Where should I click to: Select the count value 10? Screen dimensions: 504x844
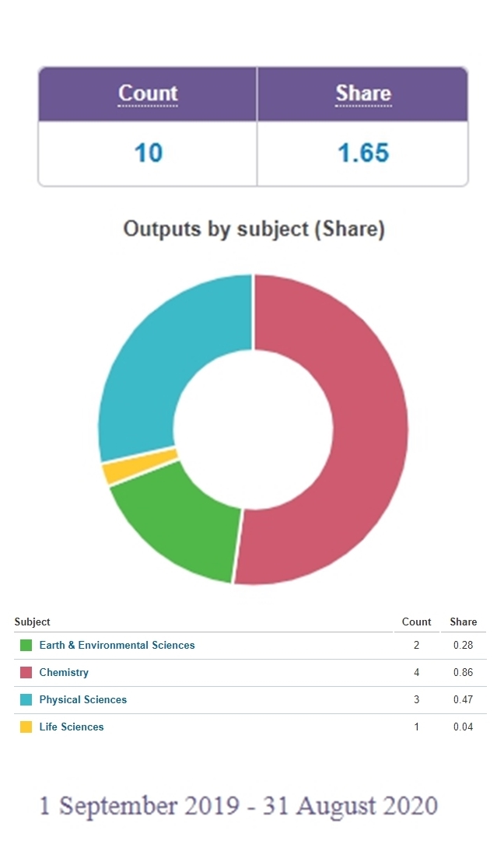148,153
